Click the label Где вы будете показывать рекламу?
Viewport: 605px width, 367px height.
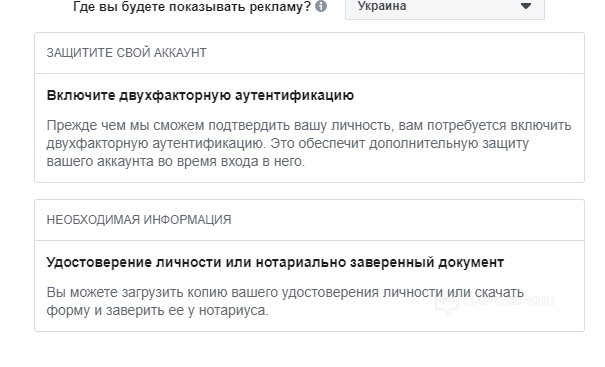click(192, 7)
